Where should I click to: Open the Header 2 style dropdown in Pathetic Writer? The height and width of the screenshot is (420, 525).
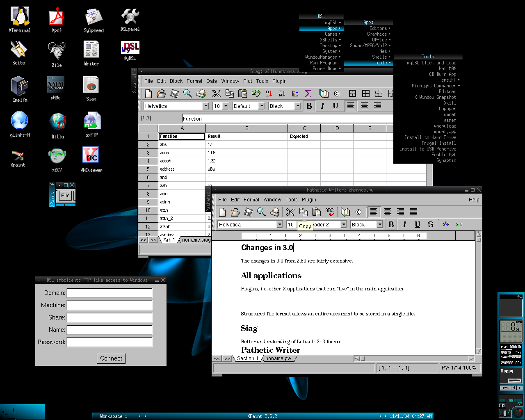(343, 225)
